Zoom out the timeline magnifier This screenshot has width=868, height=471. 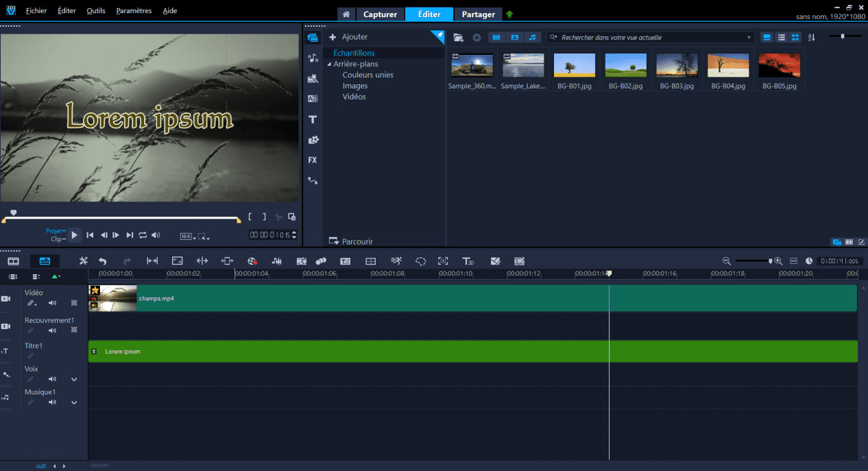click(727, 261)
